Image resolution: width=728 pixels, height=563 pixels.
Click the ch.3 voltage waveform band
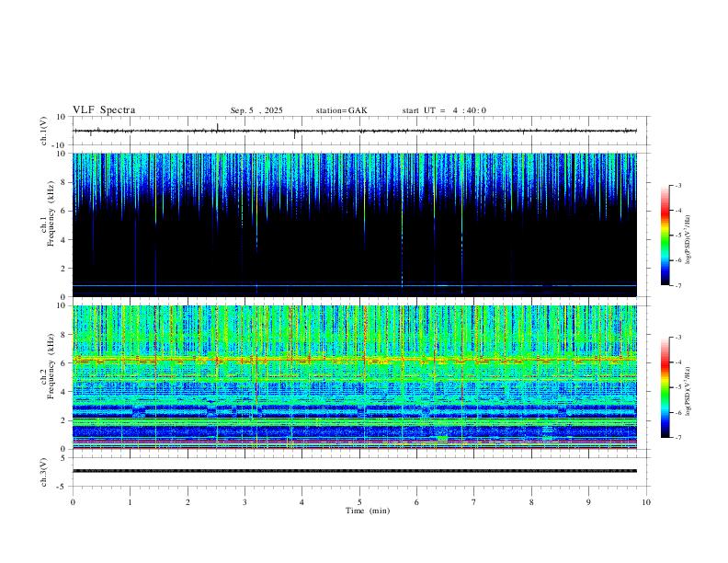click(x=354, y=471)
